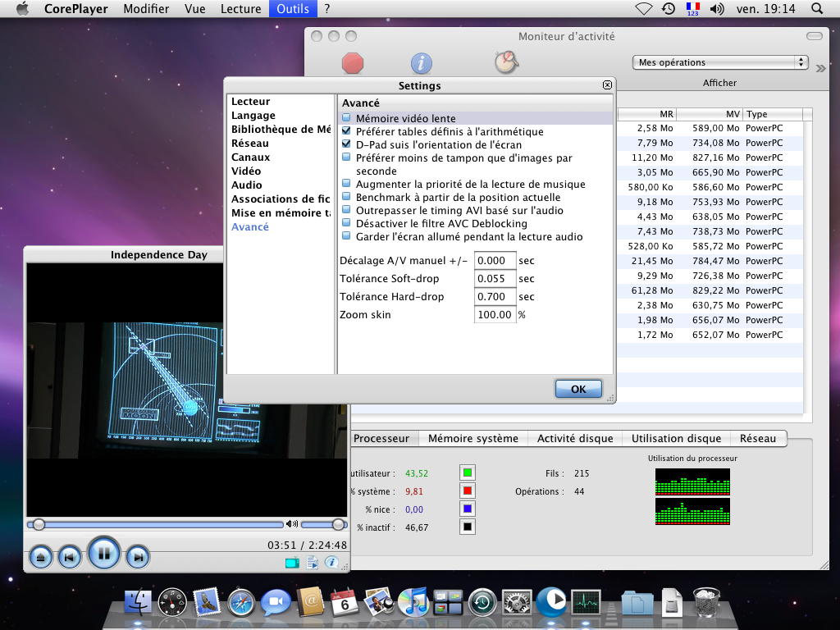Click the volume slider in CorePlayer

point(323,524)
